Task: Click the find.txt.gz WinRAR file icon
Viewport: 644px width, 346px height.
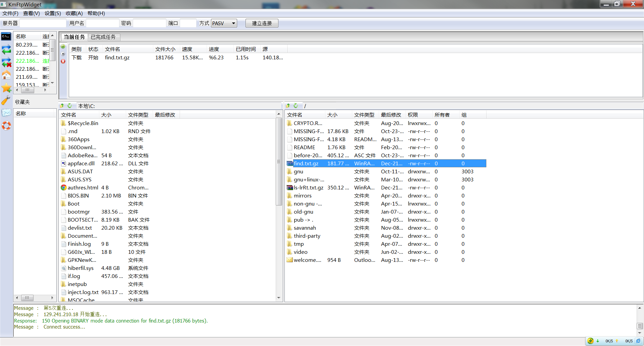Action: coord(290,164)
